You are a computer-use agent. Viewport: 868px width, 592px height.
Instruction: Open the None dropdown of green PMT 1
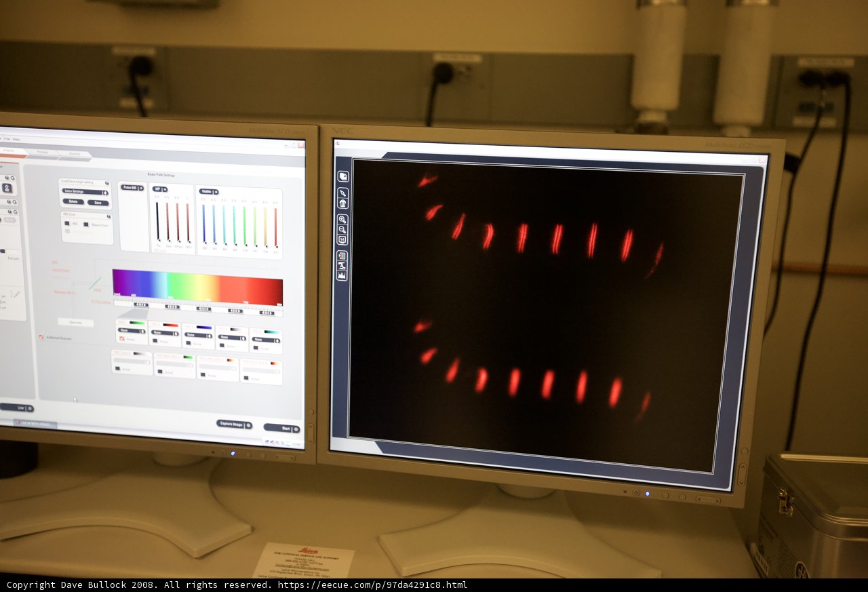tap(132, 331)
